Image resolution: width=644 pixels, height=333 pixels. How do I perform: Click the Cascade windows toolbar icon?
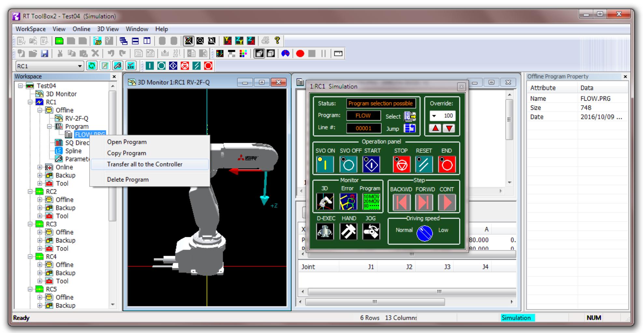123,40
